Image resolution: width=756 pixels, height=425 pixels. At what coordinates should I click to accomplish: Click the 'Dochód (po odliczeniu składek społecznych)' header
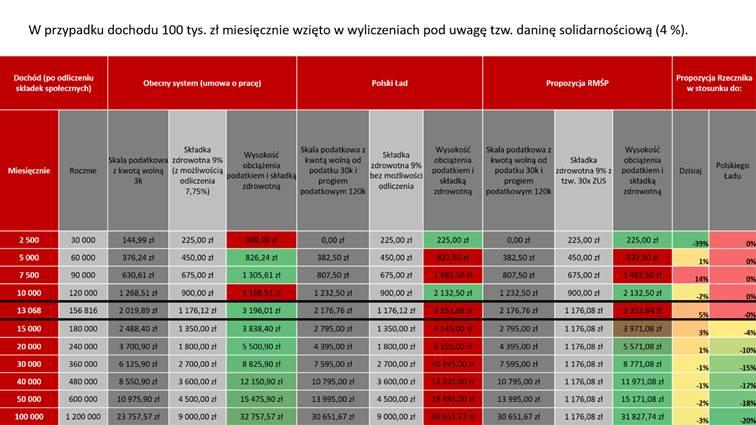coord(54,83)
